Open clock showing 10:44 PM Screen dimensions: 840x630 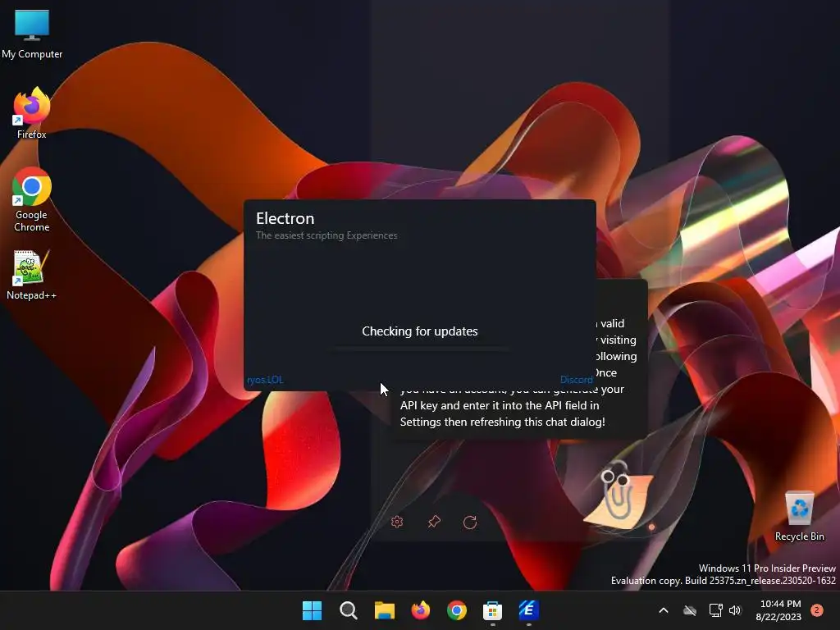click(x=778, y=610)
